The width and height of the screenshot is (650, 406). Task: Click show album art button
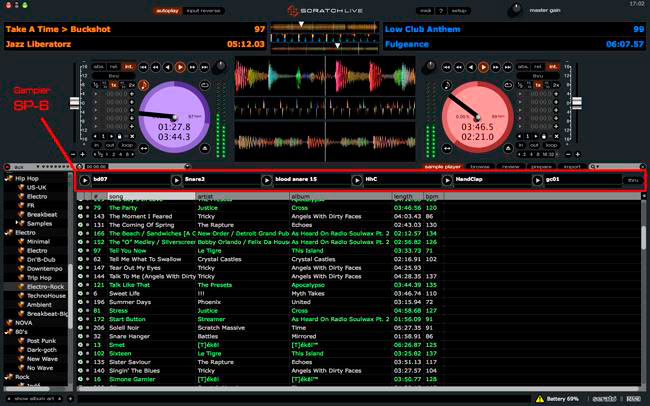pos(35,399)
